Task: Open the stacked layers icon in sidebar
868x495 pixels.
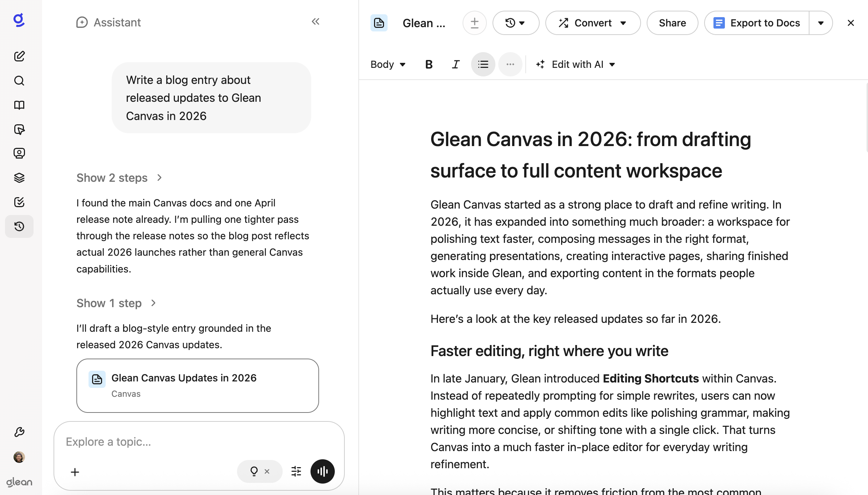Action: pyautogui.click(x=19, y=177)
